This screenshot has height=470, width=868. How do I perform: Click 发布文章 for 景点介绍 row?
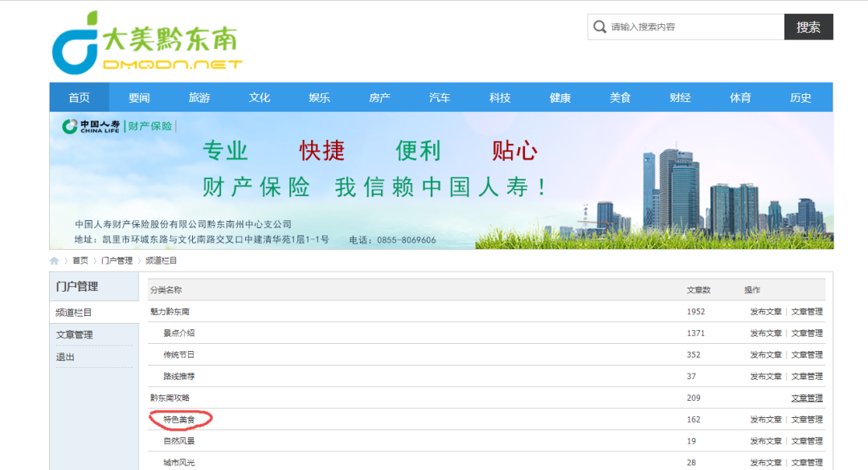click(766, 333)
